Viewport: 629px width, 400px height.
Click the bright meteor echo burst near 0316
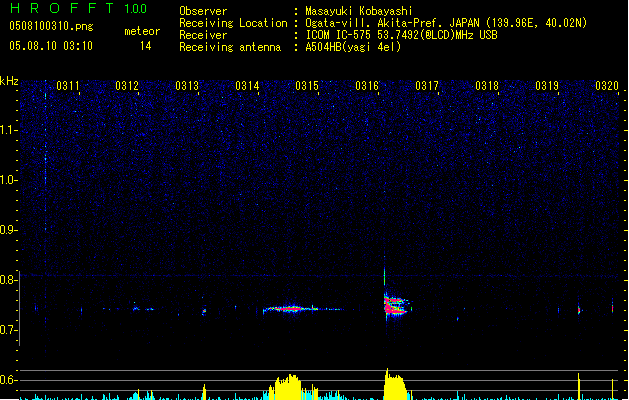[x=395, y=306]
